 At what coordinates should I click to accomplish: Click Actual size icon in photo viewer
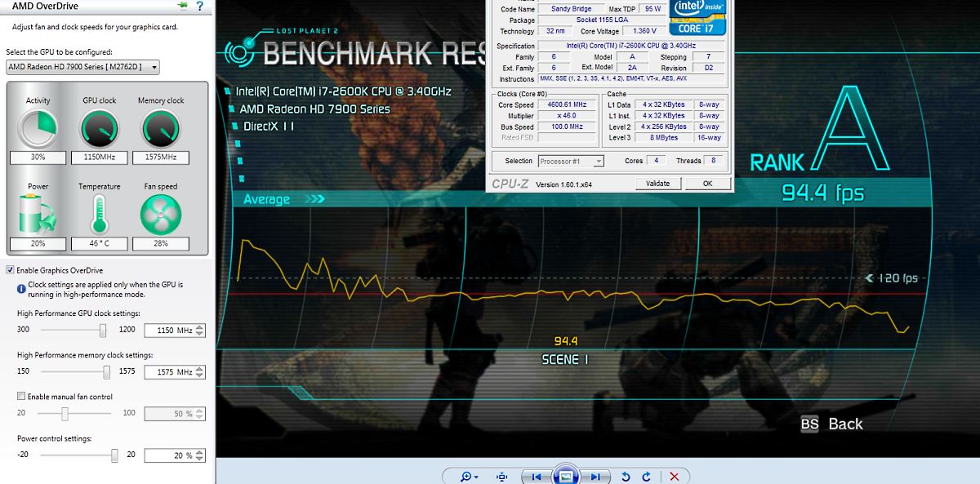[x=501, y=477]
